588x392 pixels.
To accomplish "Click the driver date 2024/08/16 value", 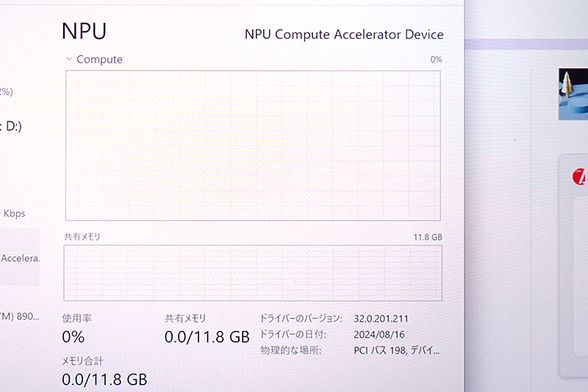I will coord(379,334).
